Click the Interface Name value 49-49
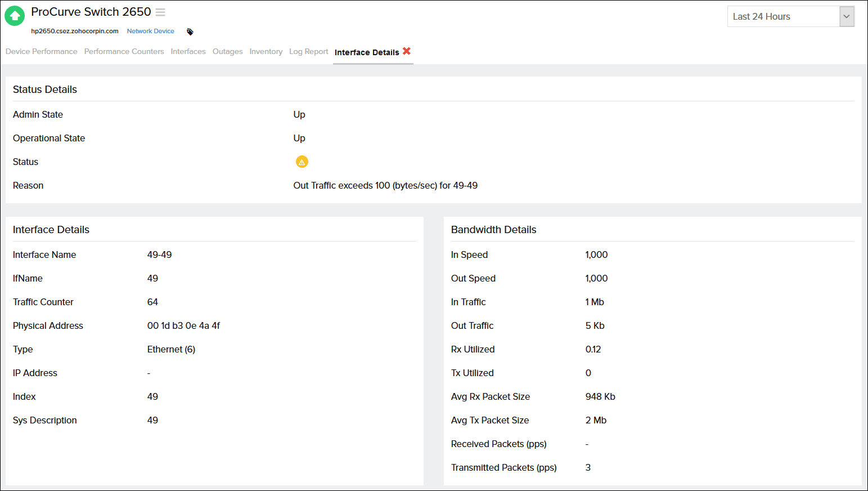The height and width of the screenshot is (491, 868). point(159,255)
